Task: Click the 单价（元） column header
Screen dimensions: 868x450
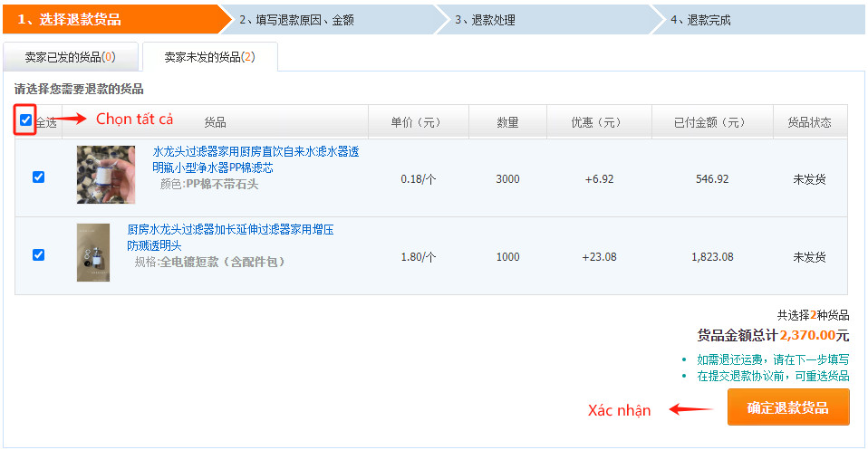Action: tap(417, 122)
